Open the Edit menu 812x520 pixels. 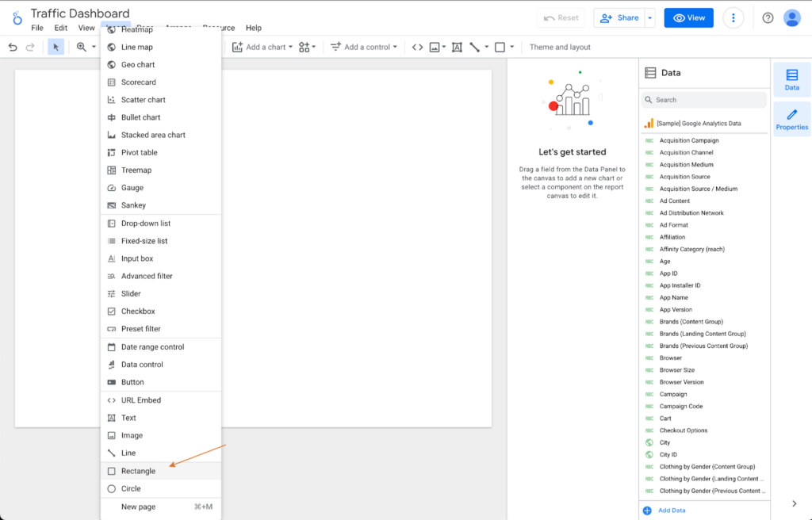coord(60,28)
